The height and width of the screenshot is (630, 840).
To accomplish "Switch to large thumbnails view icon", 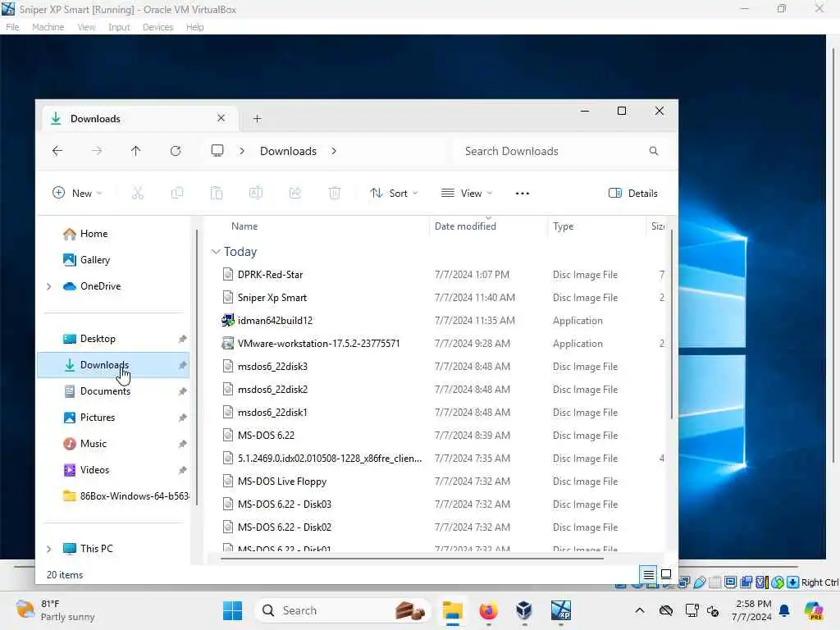I will pyautogui.click(x=666, y=574).
